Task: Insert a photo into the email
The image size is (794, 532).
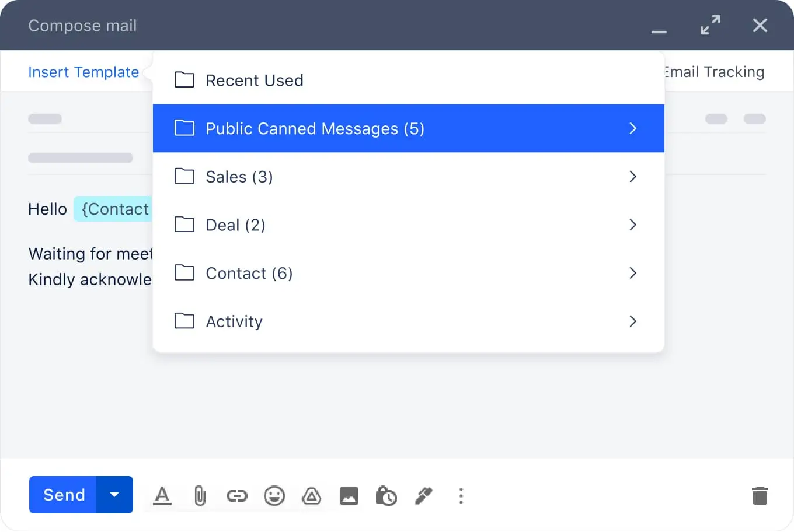Action: [349, 496]
